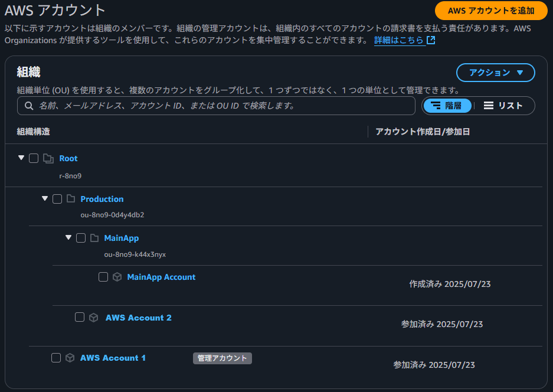Select the Production OU checkbox

coord(57,199)
